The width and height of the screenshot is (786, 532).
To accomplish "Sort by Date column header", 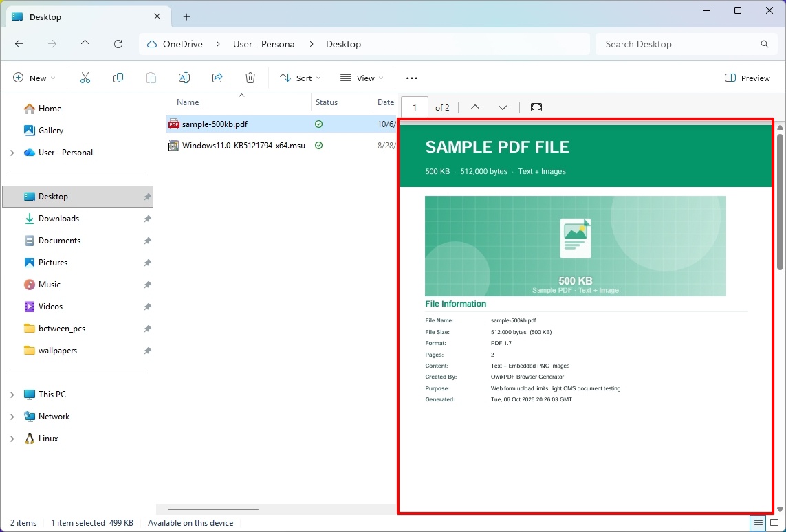I will click(x=386, y=102).
